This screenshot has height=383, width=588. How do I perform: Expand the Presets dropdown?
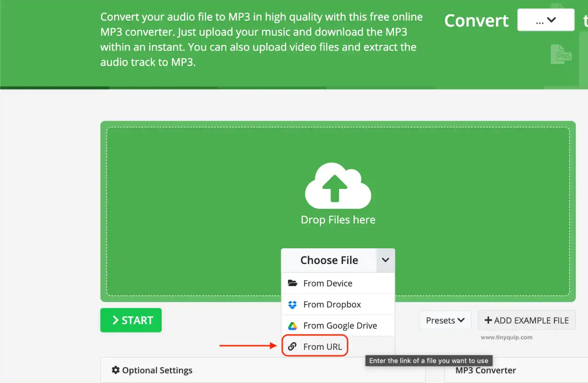tap(445, 320)
